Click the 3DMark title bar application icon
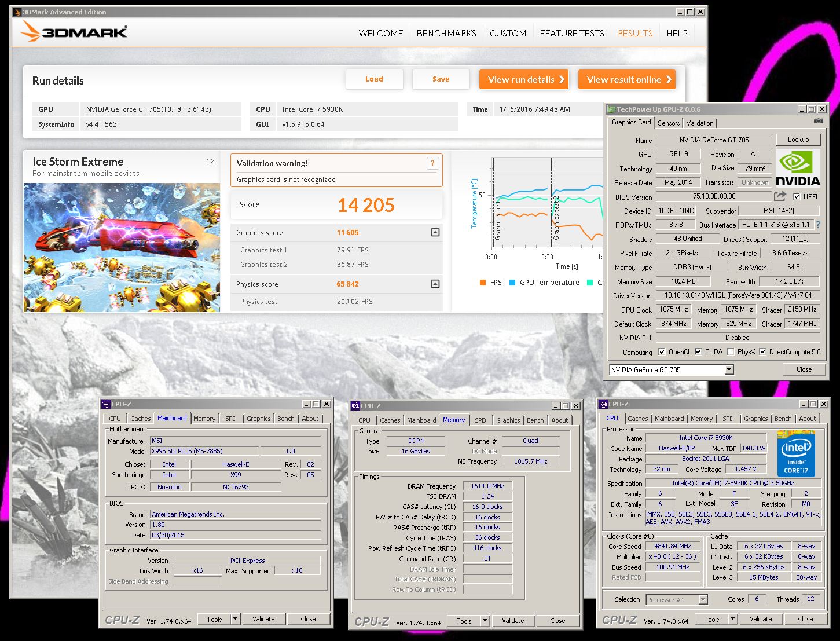The image size is (840, 641). tap(17, 12)
